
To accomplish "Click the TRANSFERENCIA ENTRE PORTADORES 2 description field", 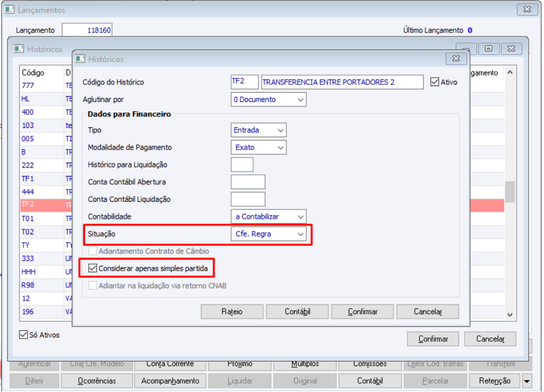I will pyautogui.click(x=342, y=82).
